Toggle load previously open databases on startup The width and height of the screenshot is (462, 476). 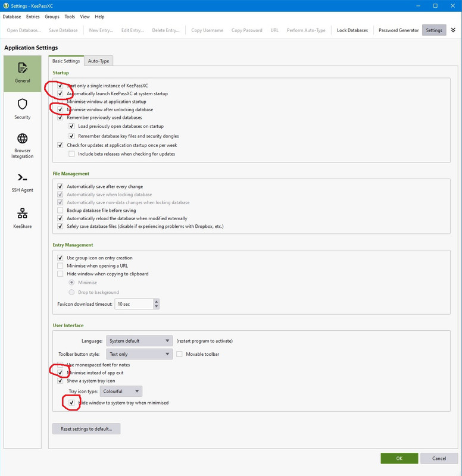coord(71,126)
